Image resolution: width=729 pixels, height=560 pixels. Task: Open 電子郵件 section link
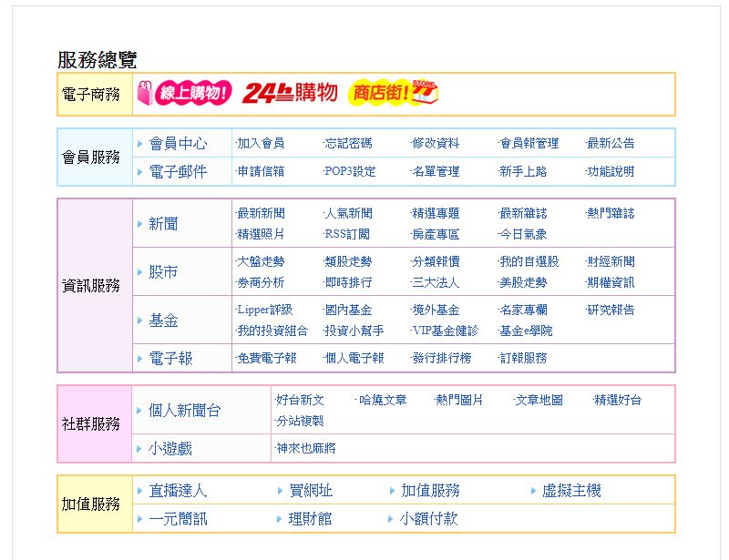coord(178,172)
